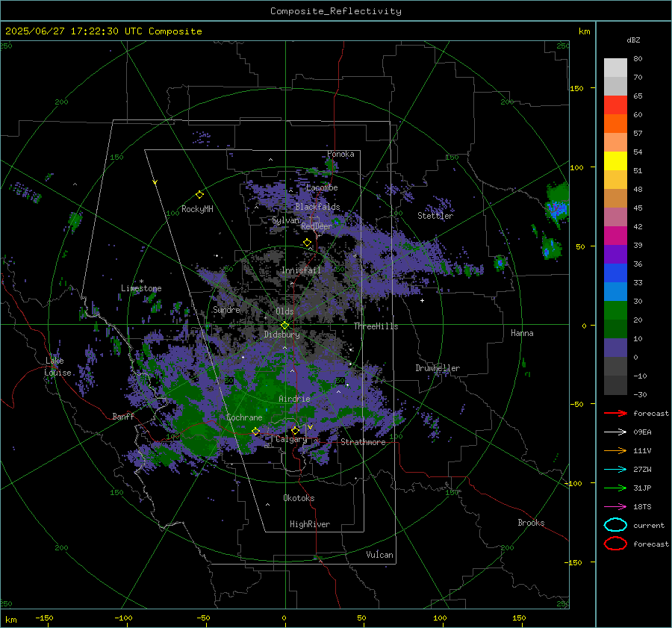This screenshot has width=672, height=628.
Task: Click the light gray 80 dBZ color swatch
Action: [615, 67]
